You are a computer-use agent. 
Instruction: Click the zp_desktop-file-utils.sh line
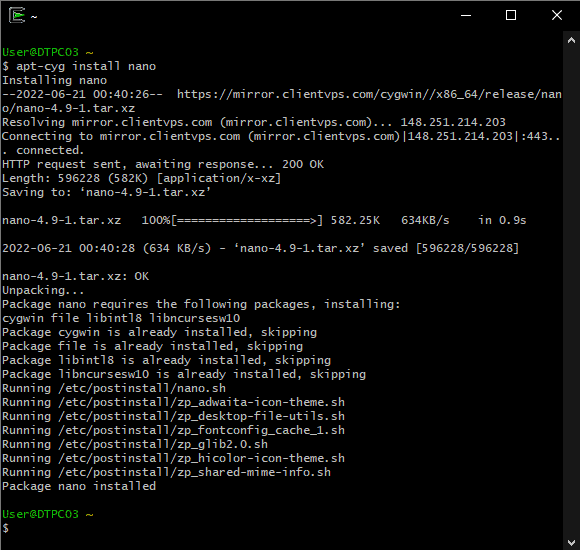(x=173, y=416)
